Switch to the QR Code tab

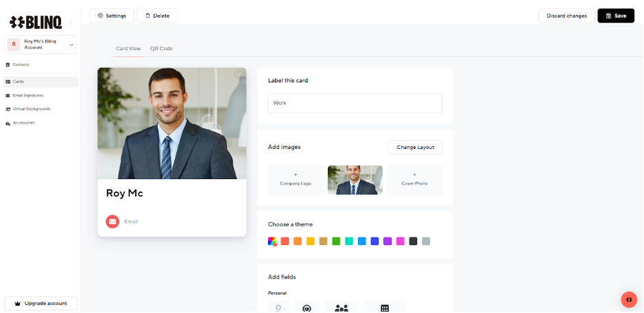coord(161,49)
